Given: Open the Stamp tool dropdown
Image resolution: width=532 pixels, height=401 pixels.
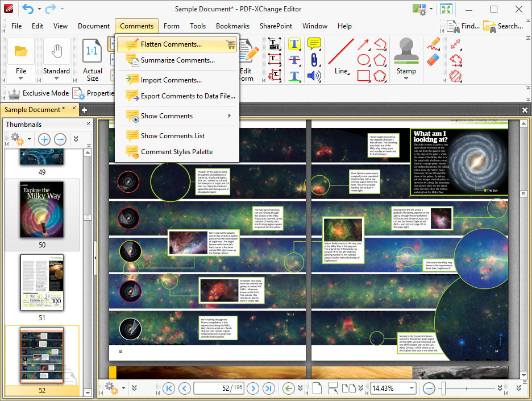Looking at the screenshot, I should pyautogui.click(x=406, y=78).
